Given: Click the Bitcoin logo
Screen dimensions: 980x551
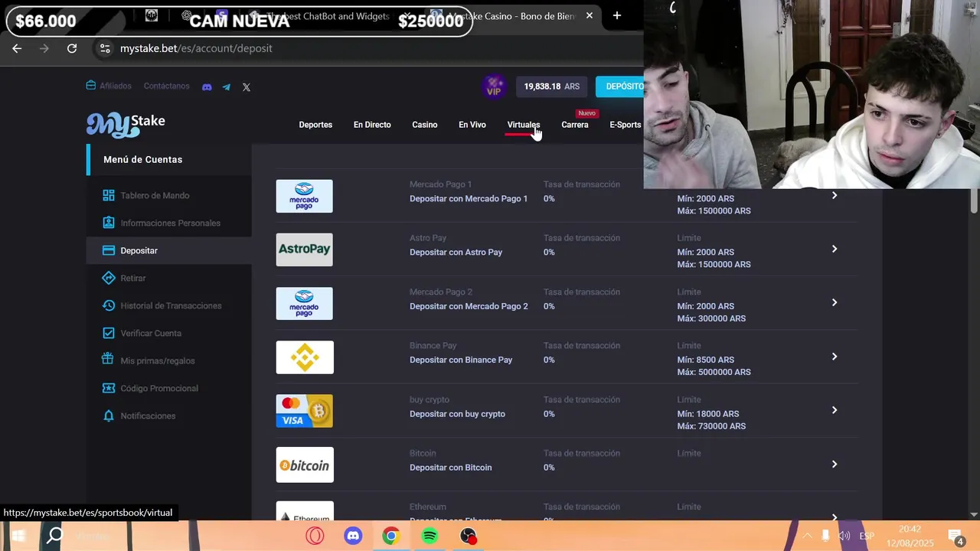Looking at the screenshot, I should pyautogui.click(x=305, y=465).
